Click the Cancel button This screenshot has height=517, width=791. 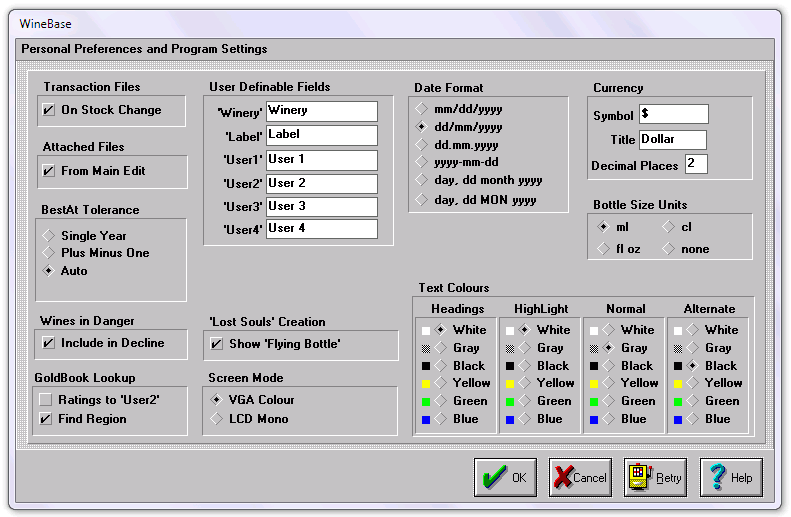coord(580,477)
